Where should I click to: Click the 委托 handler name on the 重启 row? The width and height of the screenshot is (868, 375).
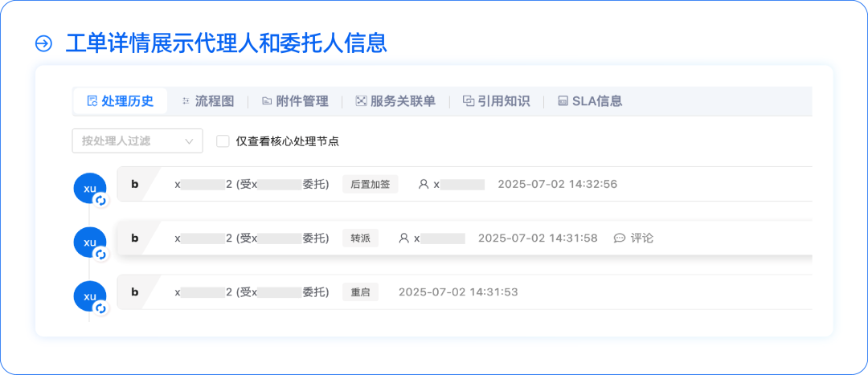pyautogui.click(x=252, y=292)
